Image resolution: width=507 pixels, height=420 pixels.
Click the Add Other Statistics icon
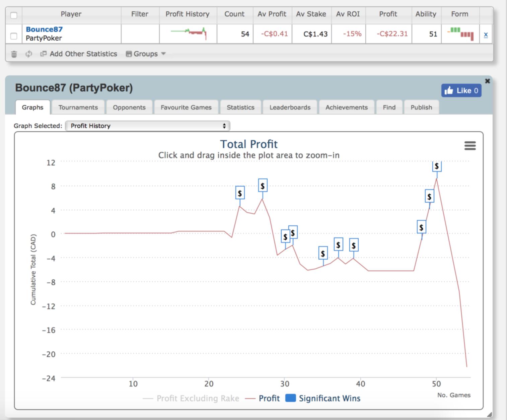pyautogui.click(x=43, y=54)
